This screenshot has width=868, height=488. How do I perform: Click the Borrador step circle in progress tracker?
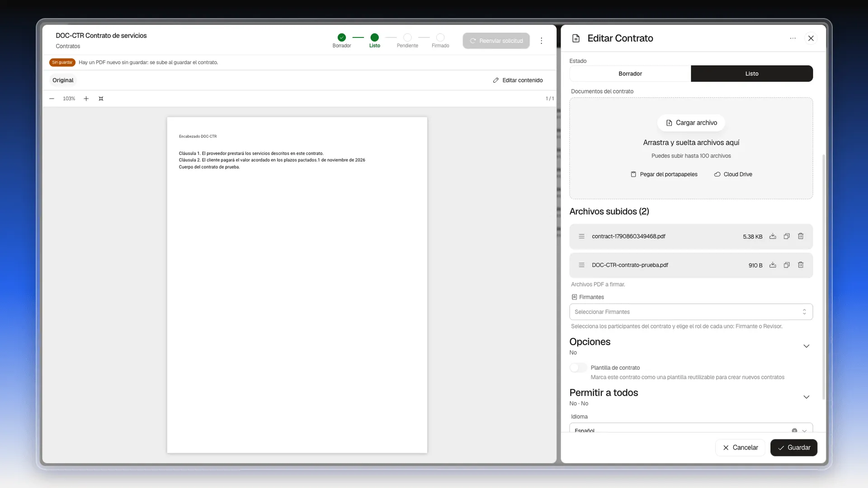(342, 38)
